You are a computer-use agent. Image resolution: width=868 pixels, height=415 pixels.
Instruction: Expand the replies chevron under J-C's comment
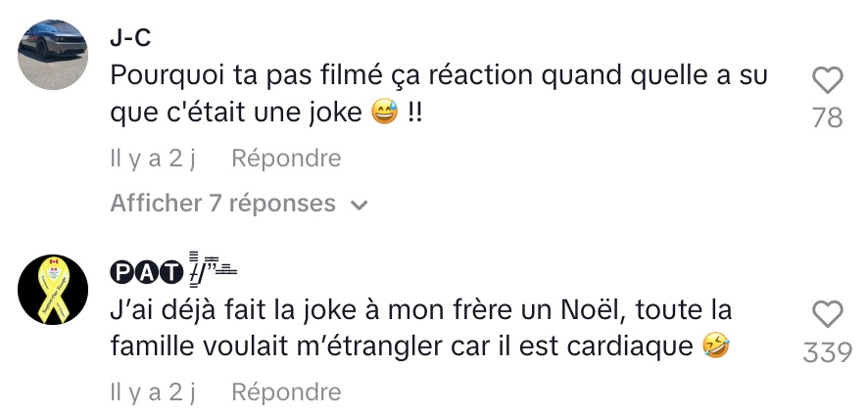359,205
